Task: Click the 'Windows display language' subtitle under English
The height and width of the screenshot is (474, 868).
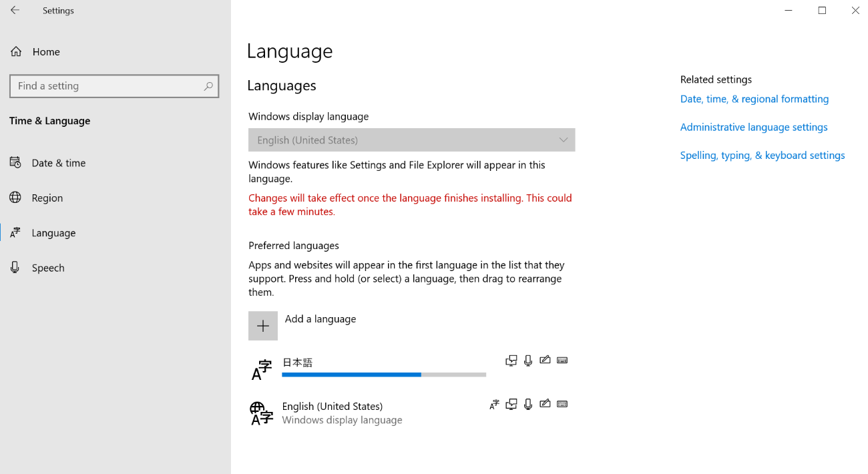Action: [342, 420]
